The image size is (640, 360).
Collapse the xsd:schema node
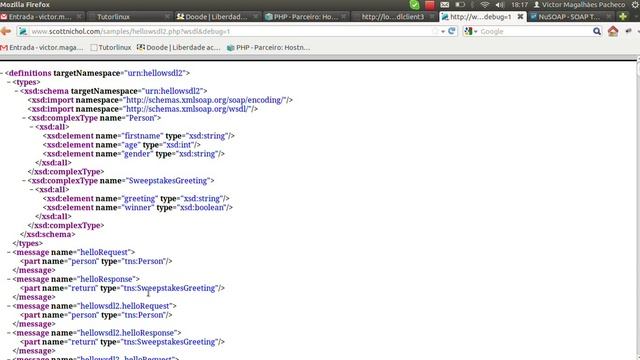tap(16, 91)
